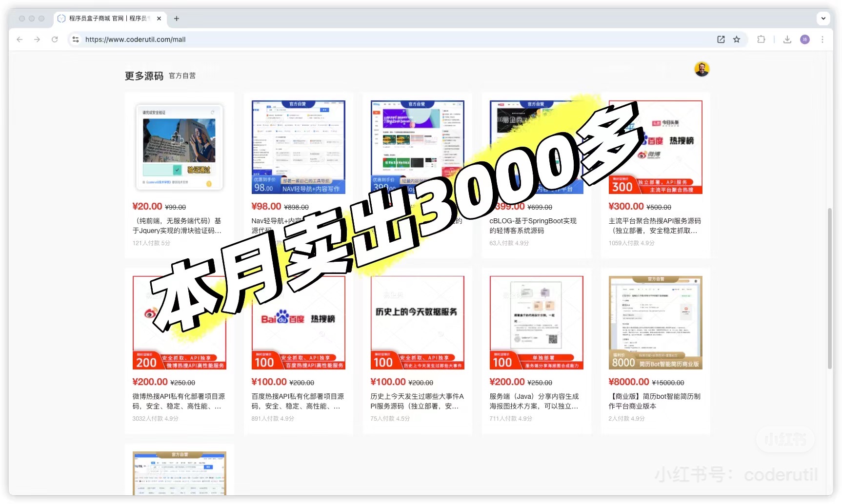The width and height of the screenshot is (842, 504).
Task: Click the ¥15000.00 original price
Action: click(x=668, y=383)
